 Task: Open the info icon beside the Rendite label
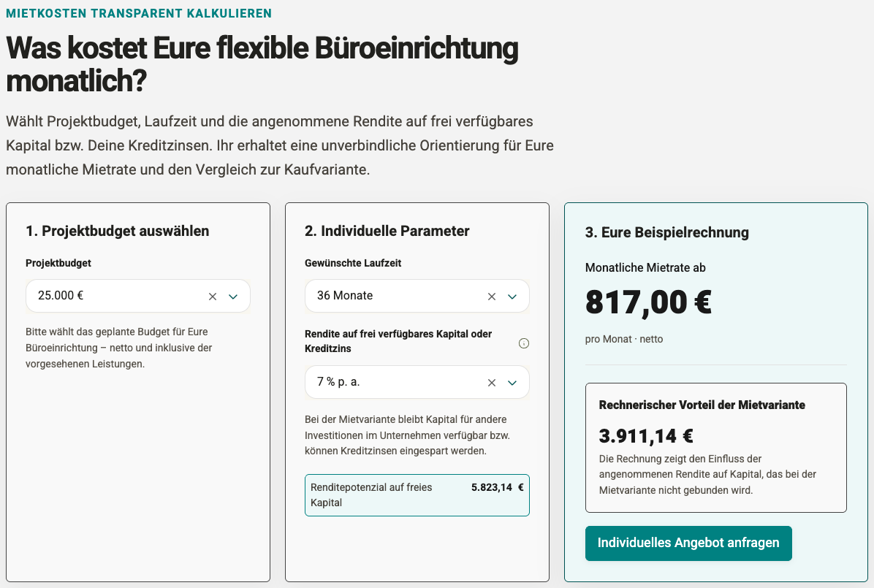click(x=523, y=343)
